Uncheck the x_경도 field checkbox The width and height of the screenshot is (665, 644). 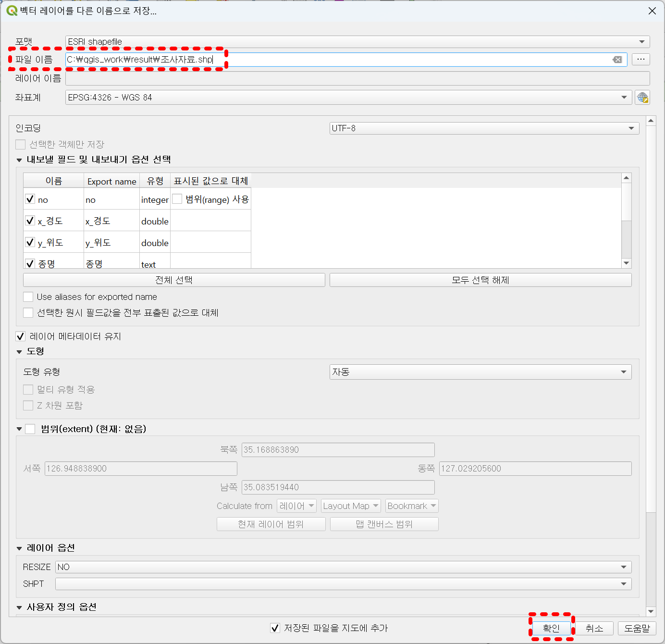30,221
